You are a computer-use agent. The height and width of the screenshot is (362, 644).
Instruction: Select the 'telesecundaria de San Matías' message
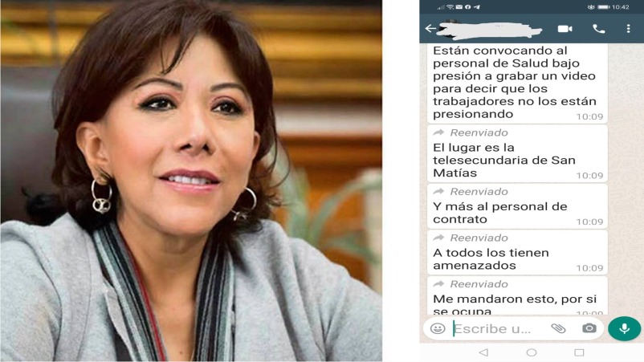tap(517, 154)
